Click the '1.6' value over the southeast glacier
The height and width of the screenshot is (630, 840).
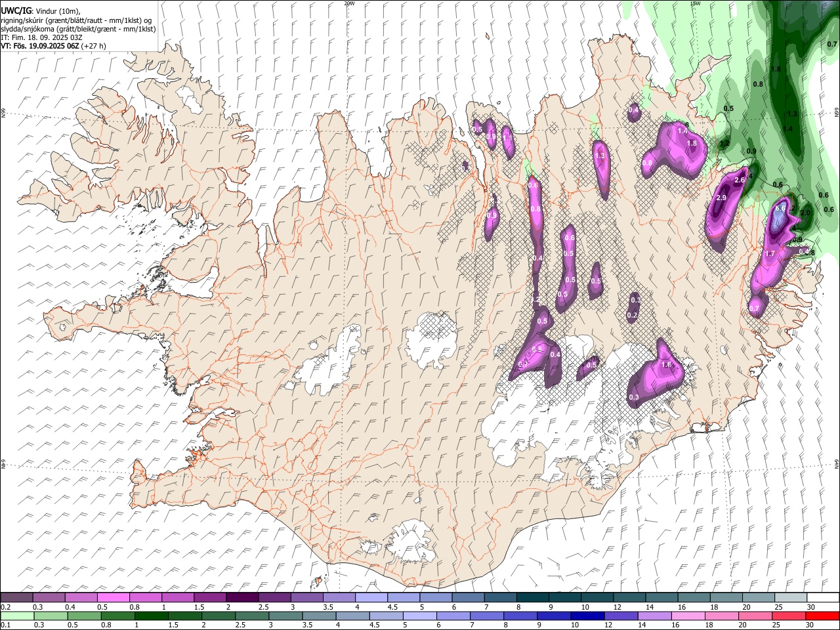coord(667,365)
